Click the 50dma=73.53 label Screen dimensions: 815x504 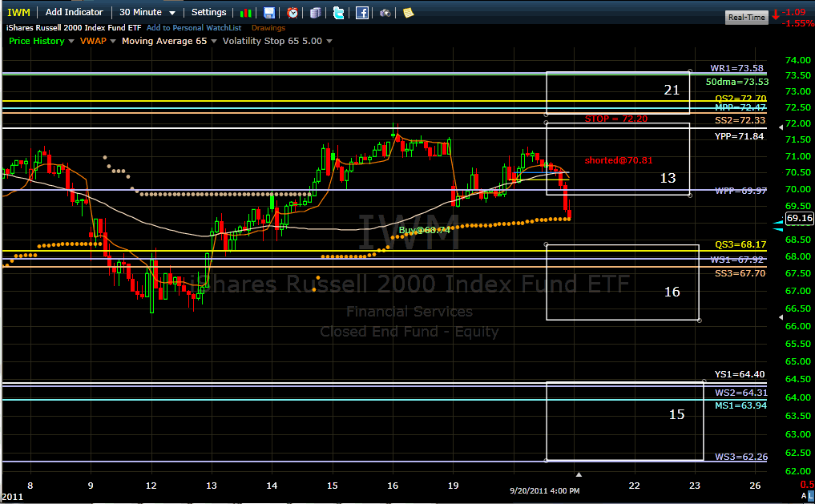pyautogui.click(x=737, y=82)
